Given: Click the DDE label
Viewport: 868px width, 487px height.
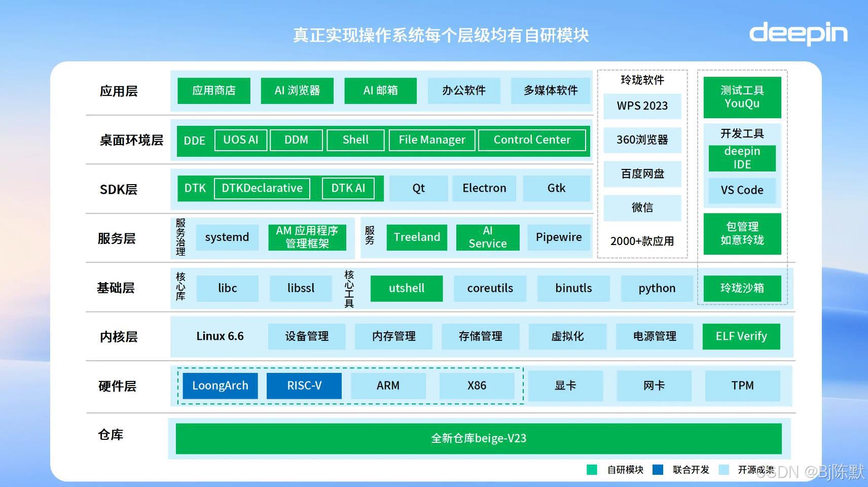Looking at the screenshot, I should [x=194, y=141].
